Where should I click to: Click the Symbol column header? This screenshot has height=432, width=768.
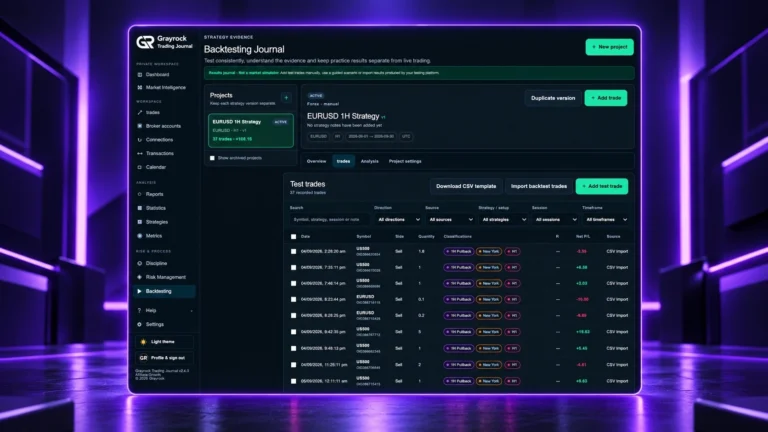363,237
